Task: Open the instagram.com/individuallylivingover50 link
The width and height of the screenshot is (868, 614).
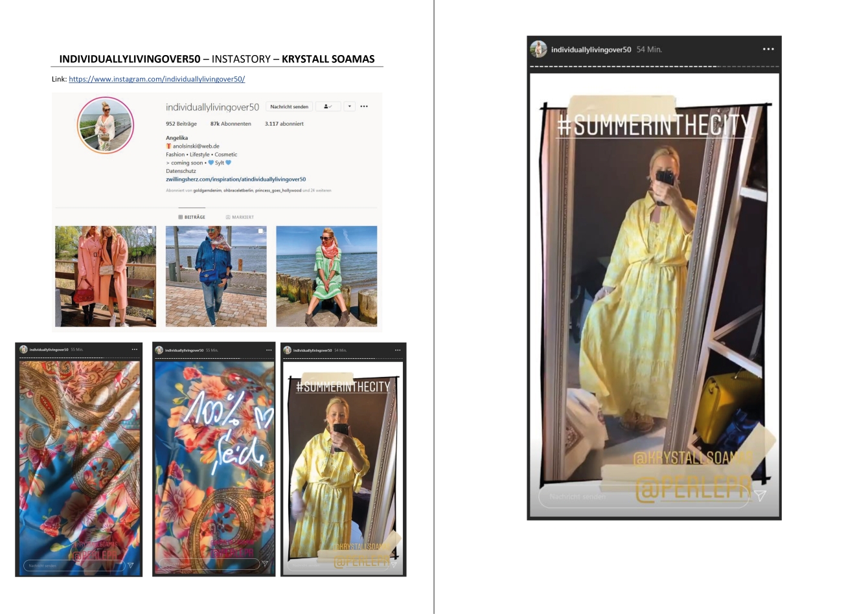Action: pos(157,79)
